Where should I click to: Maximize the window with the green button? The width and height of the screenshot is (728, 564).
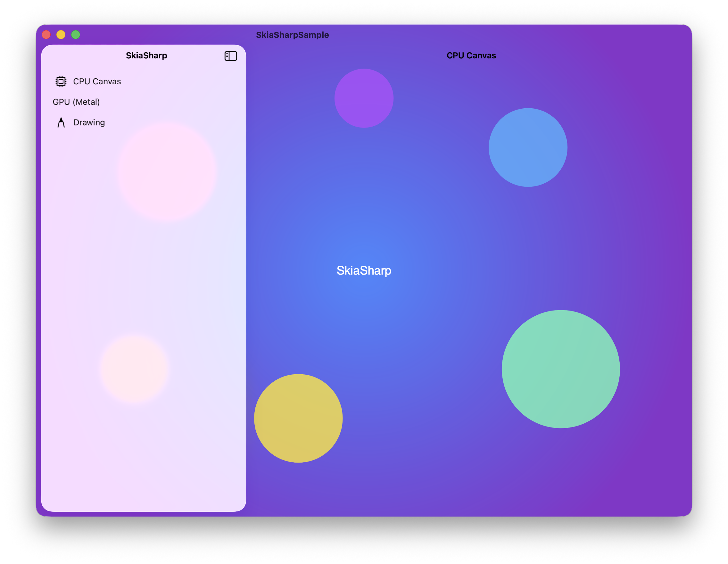[x=76, y=35]
